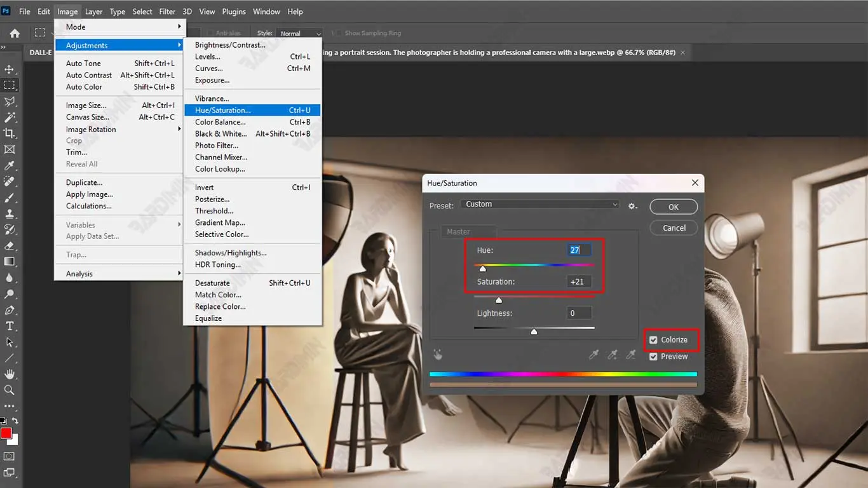Click the on-image adjustment hand icon
Screen dimensions: 868x488
coord(438,355)
